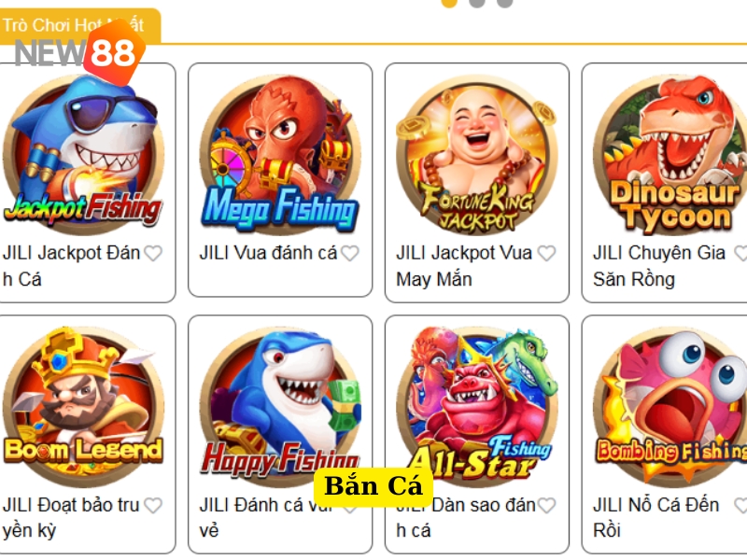747x560 pixels.
Task: Open the Bombing Fishing game icon
Action: tap(670, 406)
